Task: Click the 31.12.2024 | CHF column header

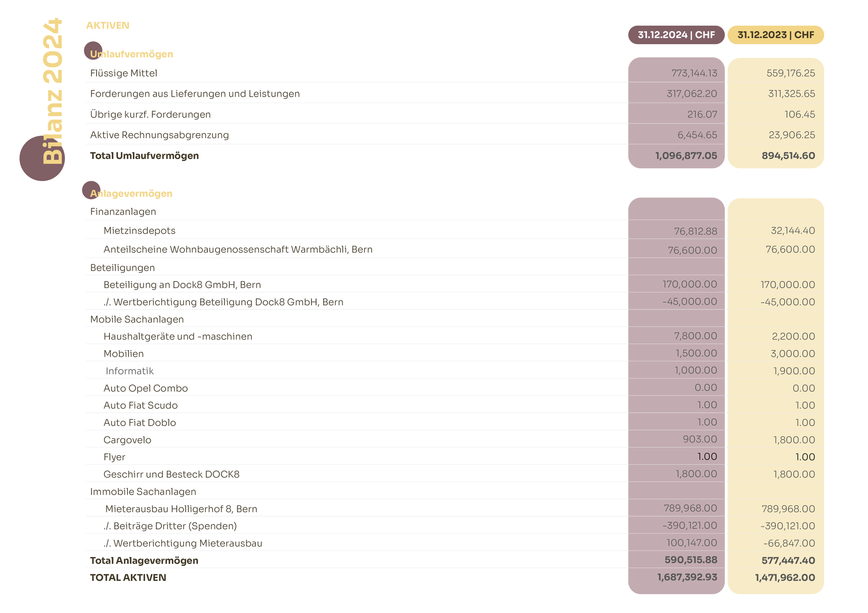Action: 676,35
